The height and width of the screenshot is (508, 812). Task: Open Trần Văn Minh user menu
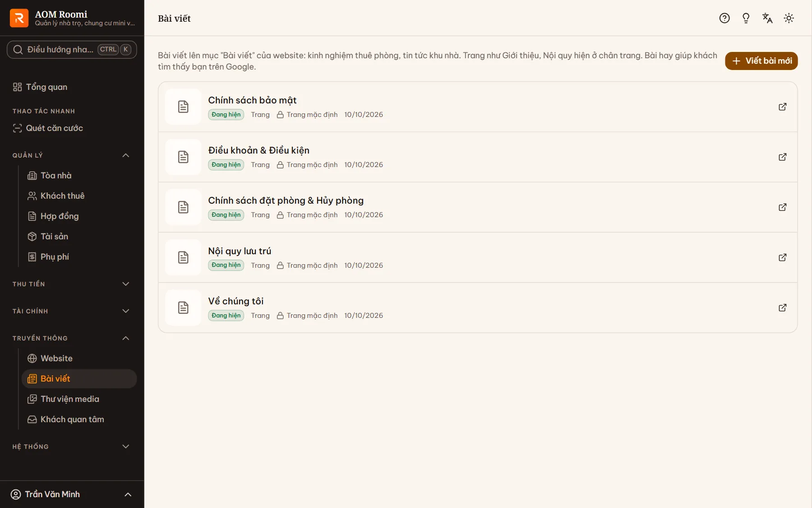[x=72, y=494]
